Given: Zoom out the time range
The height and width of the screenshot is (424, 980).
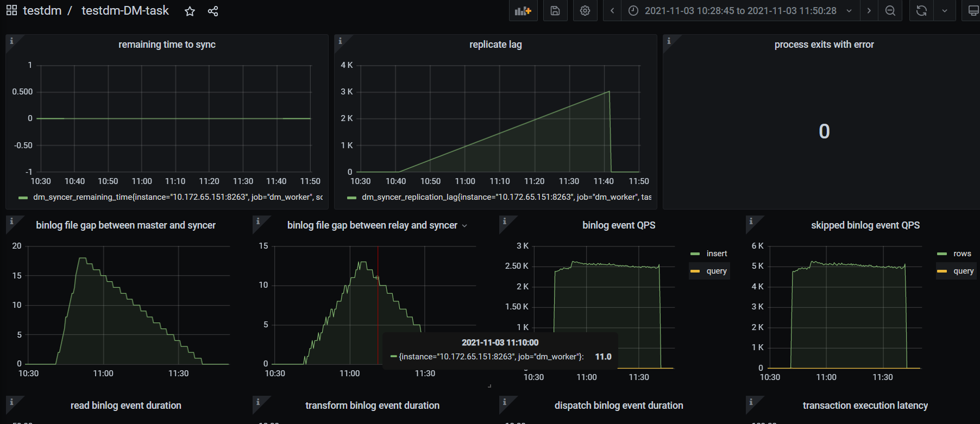Looking at the screenshot, I should pos(890,11).
